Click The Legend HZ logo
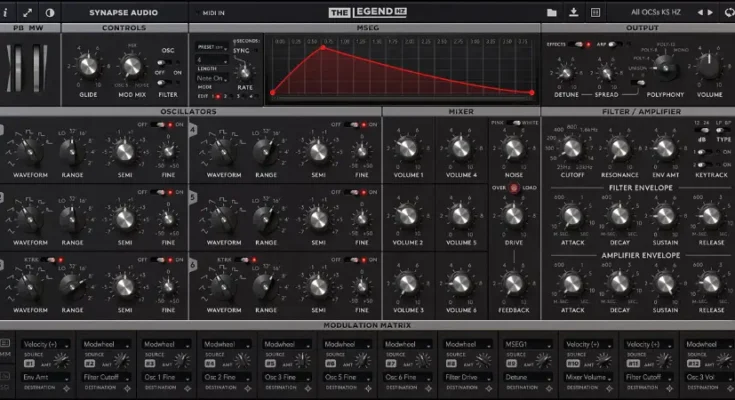The image size is (735, 400). (x=367, y=12)
